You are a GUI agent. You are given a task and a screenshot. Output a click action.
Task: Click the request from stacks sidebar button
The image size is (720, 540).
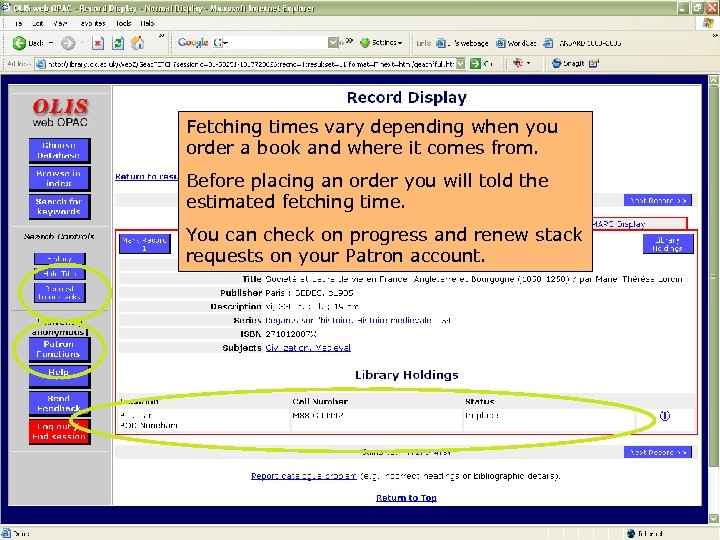pyautogui.click(x=60, y=292)
